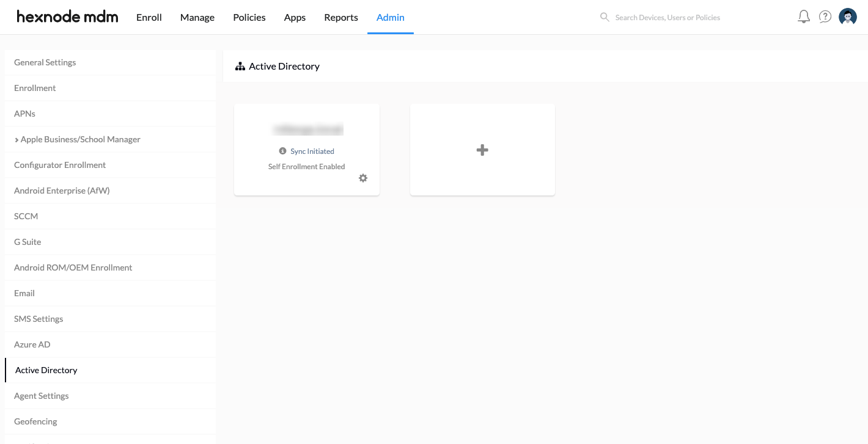Viewport: 868px width, 444px height.
Task: Open Geofencing settings
Action: 110,421
